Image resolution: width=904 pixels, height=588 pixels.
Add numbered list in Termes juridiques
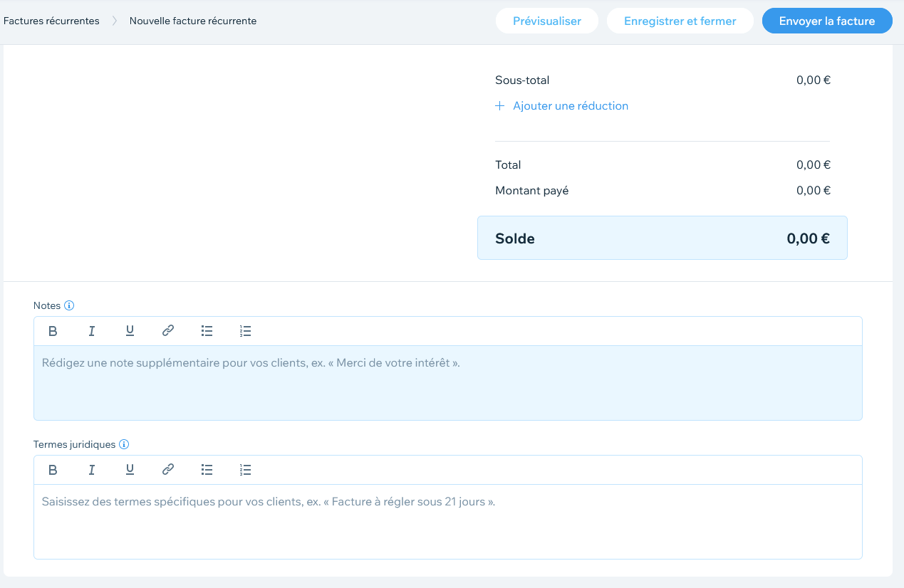(x=246, y=470)
